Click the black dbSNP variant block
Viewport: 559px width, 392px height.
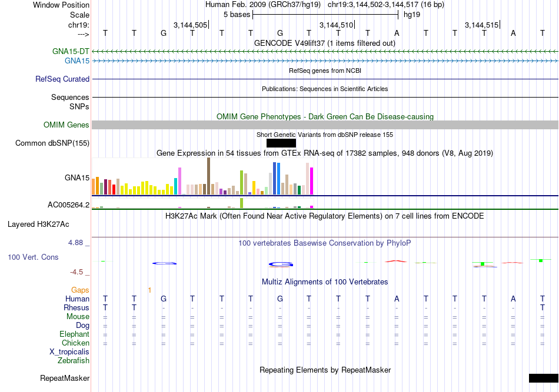click(x=281, y=143)
